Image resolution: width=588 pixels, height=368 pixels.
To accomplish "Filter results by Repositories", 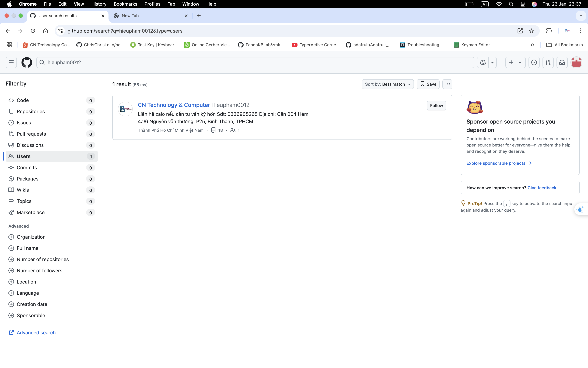I will [51, 111].
